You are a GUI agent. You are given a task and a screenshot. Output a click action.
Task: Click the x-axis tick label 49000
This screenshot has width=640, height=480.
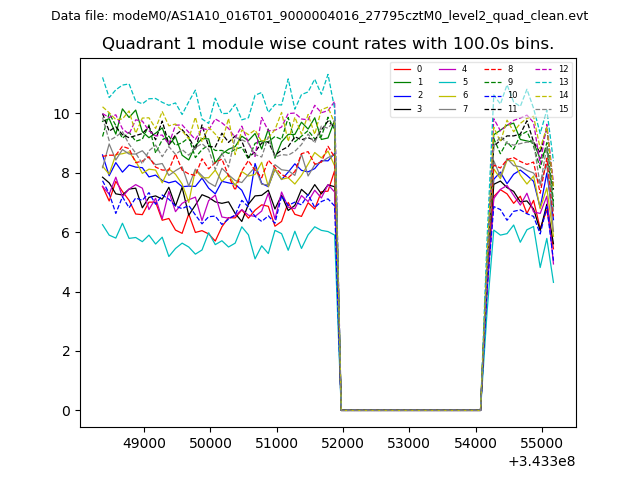tap(144, 441)
